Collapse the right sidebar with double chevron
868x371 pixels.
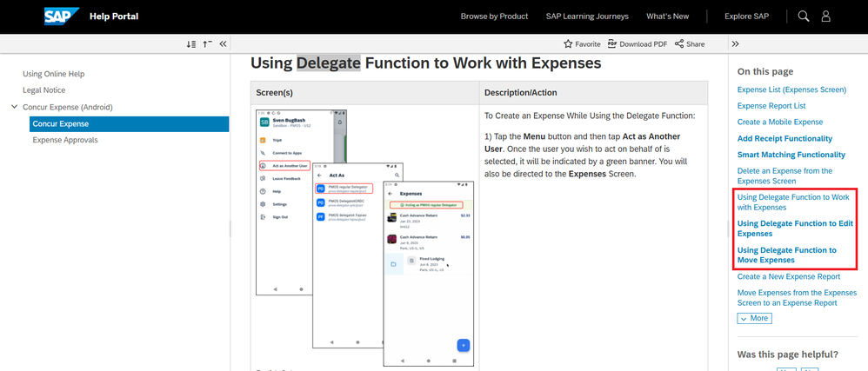[735, 44]
